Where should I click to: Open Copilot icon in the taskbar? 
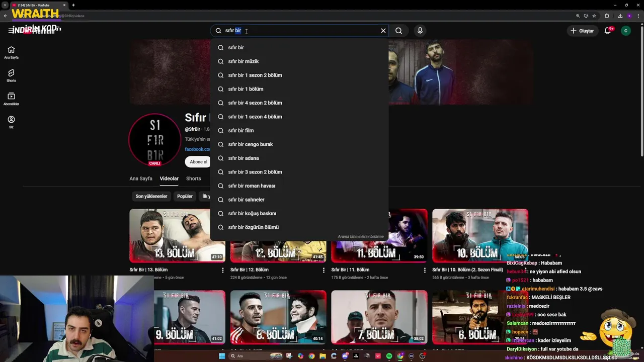click(300, 356)
